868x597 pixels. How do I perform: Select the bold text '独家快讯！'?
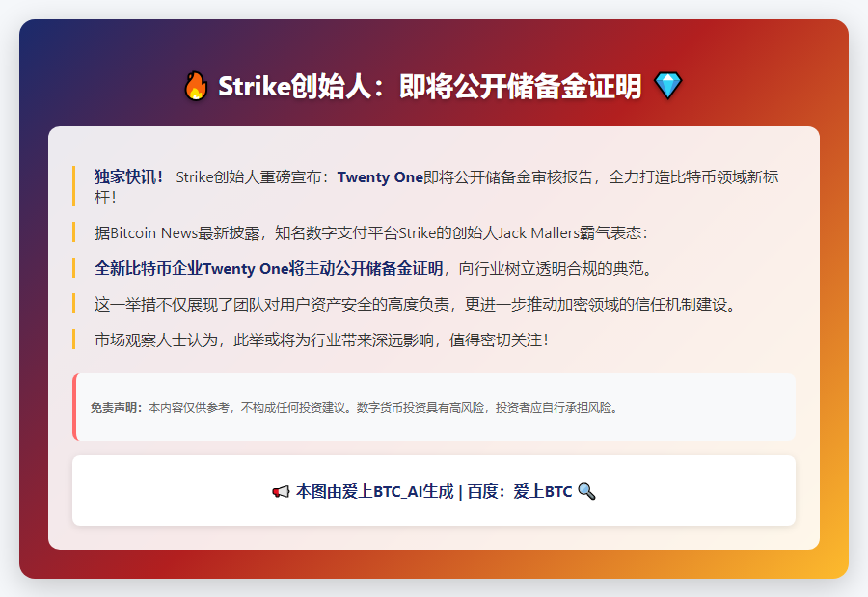129,177
